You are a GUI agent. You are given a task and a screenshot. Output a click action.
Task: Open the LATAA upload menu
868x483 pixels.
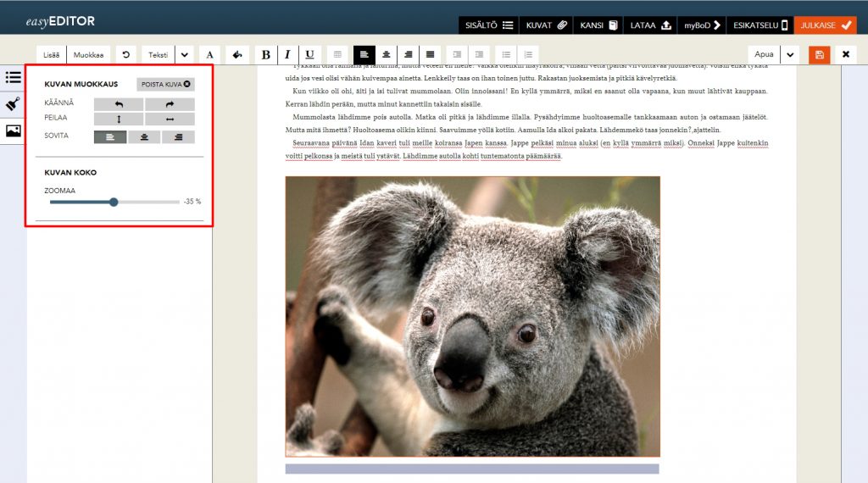[x=650, y=25]
